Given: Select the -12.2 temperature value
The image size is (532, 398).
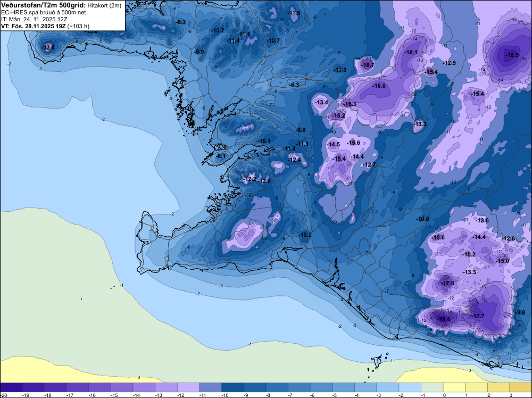Looking at the screenshot, I should point(250,179).
